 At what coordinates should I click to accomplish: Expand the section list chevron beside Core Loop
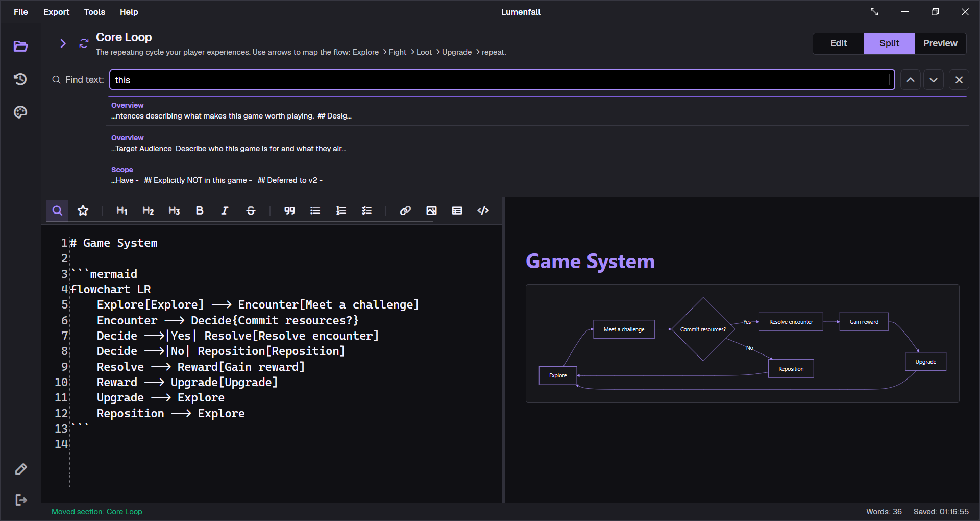coord(63,43)
